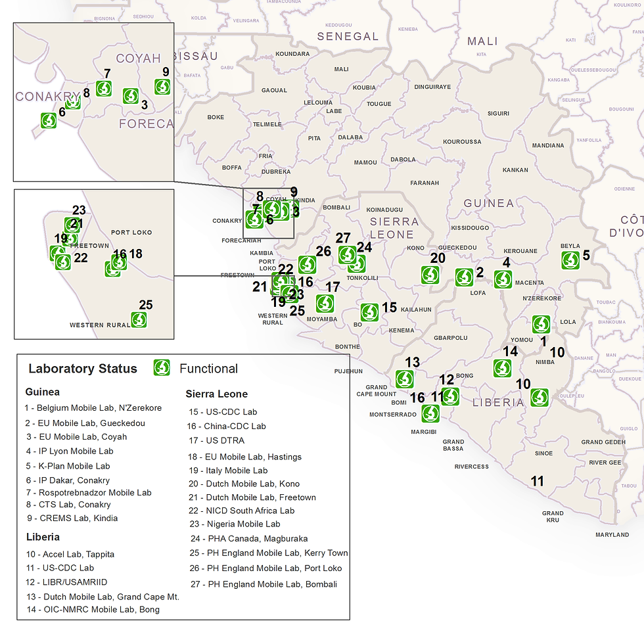The image size is (644, 644).
Task: Click the Functional status icon in the legend
Action: pos(161,369)
